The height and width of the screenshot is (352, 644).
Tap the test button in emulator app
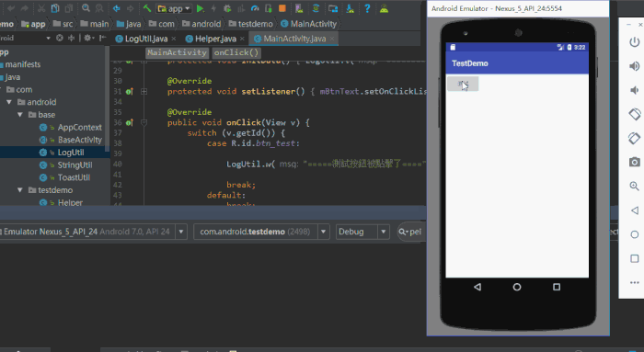click(463, 84)
